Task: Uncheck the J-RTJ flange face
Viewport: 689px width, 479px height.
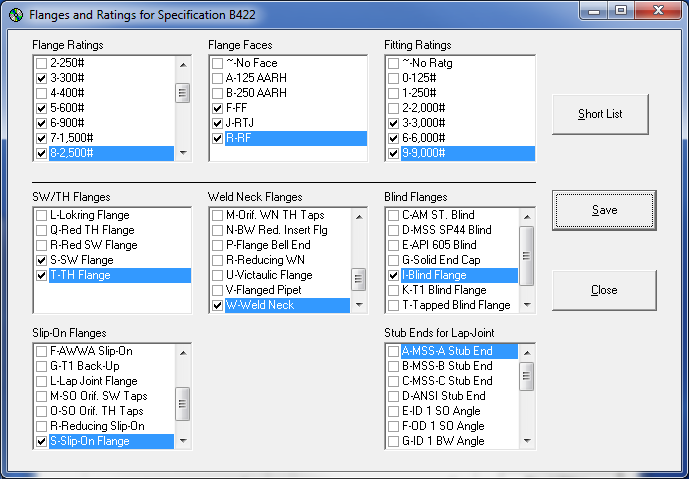Action: click(x=217, y=123)
